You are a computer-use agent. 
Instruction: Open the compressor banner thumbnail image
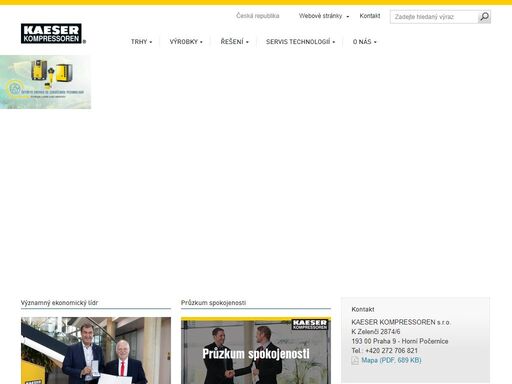click(x=45, y=82)
